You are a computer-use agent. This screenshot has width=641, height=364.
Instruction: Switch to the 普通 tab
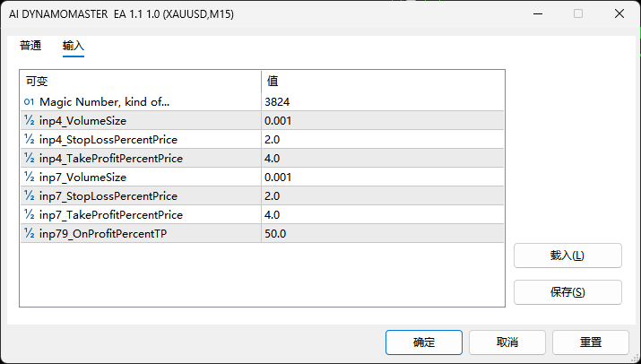coord(30,46)
